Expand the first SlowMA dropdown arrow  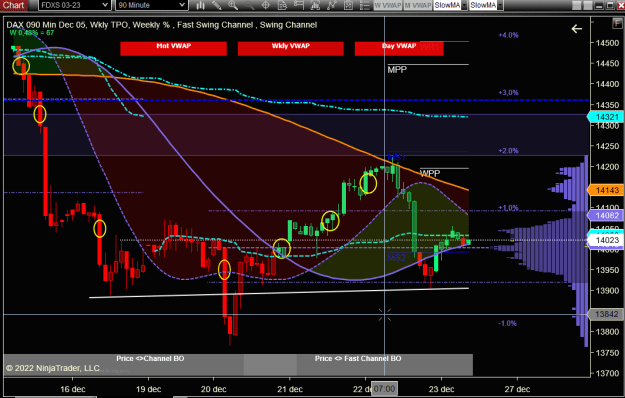[x=464, y=5]
